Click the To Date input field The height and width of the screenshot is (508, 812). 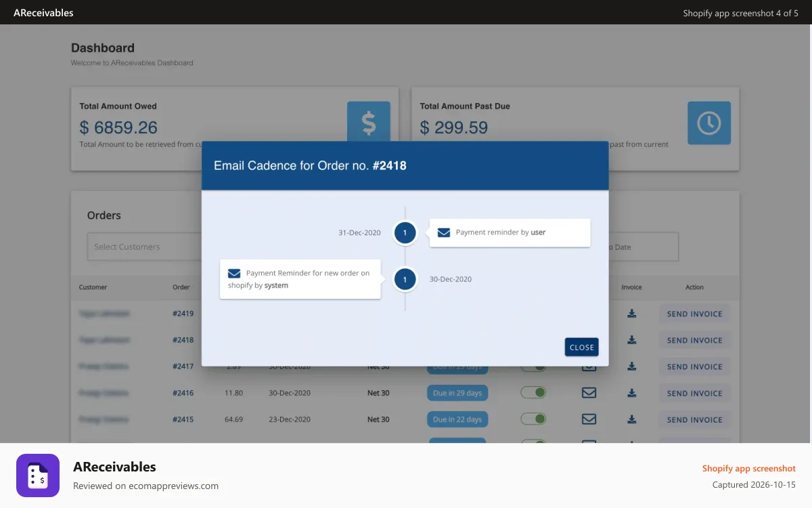pos(643,247)
